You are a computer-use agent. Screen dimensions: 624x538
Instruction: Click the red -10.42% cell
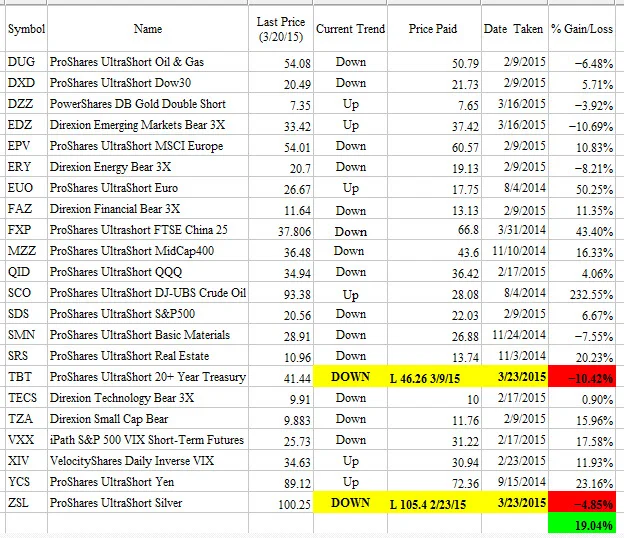582,377
